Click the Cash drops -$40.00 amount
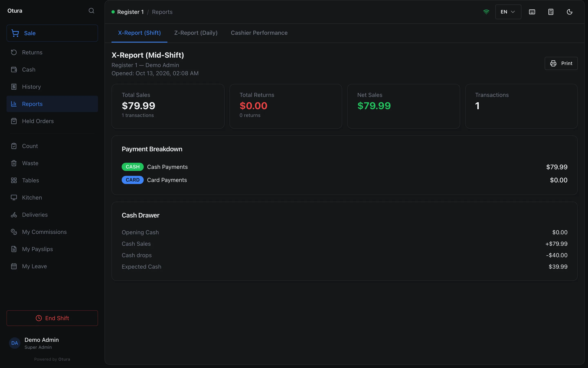This screenshot has width=588, height=368. coord(557,255)
